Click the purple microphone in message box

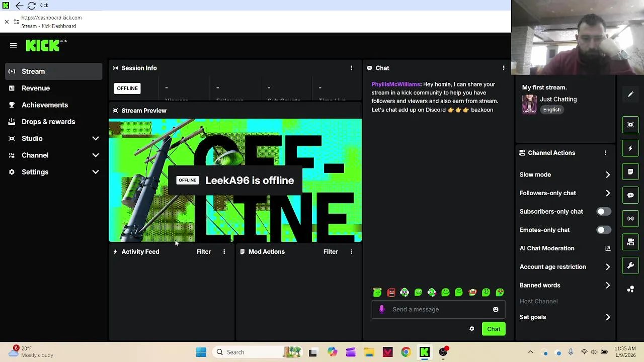[382, 309]
